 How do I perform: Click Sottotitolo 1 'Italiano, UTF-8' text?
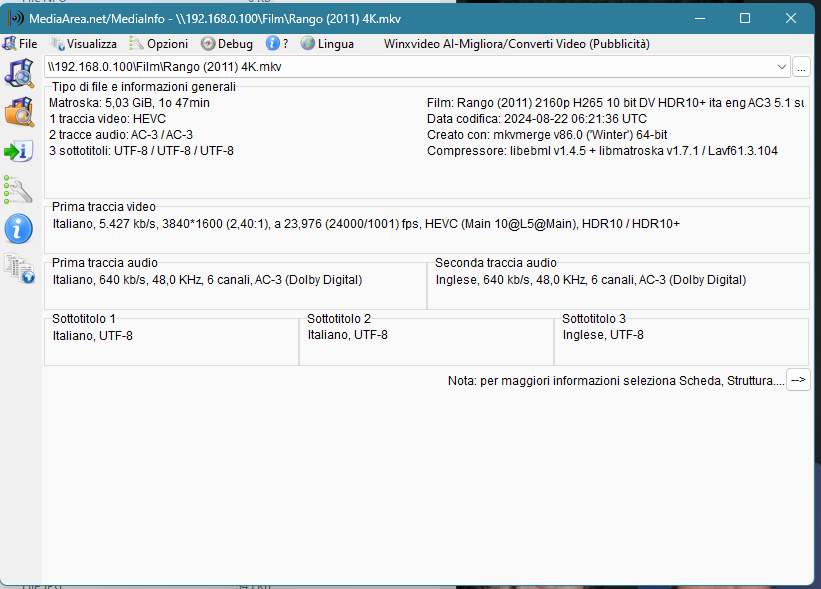[93, 336]
